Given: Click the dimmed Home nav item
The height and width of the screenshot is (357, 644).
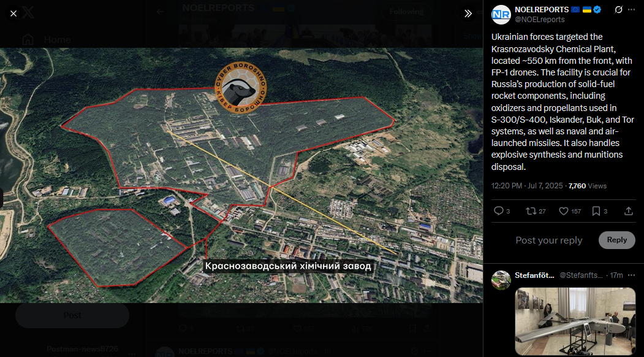Looking at the screenshot, I should [47, 39].
